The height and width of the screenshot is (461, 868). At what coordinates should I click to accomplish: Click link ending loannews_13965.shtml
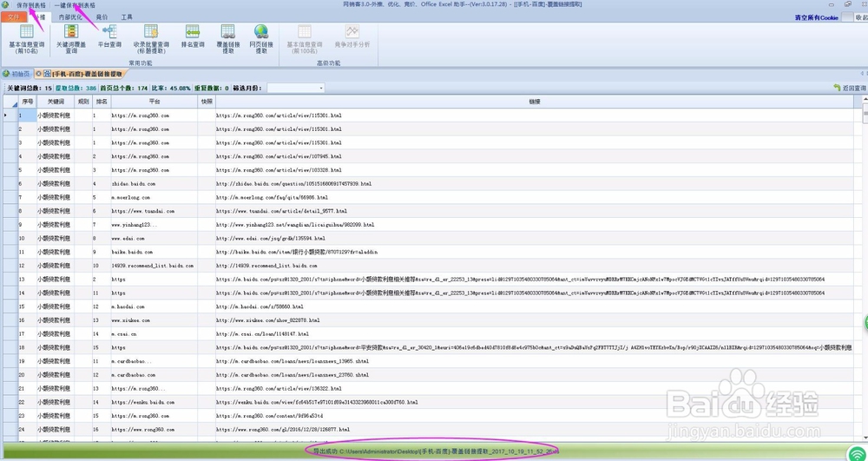[x=293, y=361]
